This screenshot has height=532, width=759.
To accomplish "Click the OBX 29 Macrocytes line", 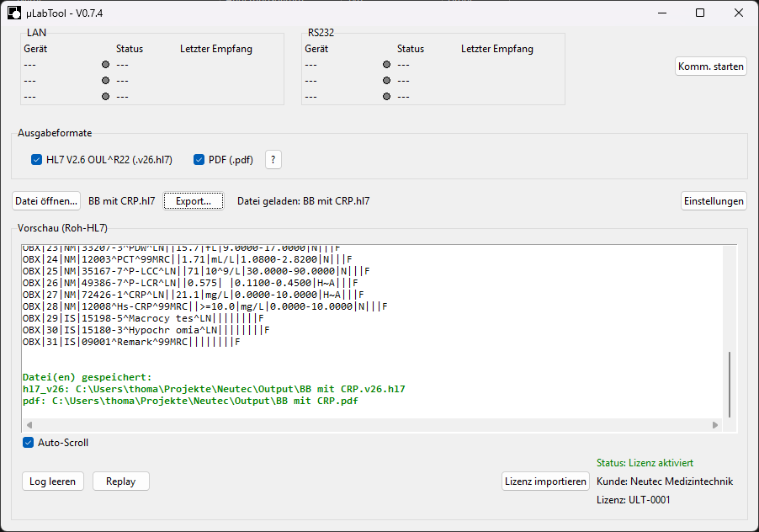I will 143,318.
